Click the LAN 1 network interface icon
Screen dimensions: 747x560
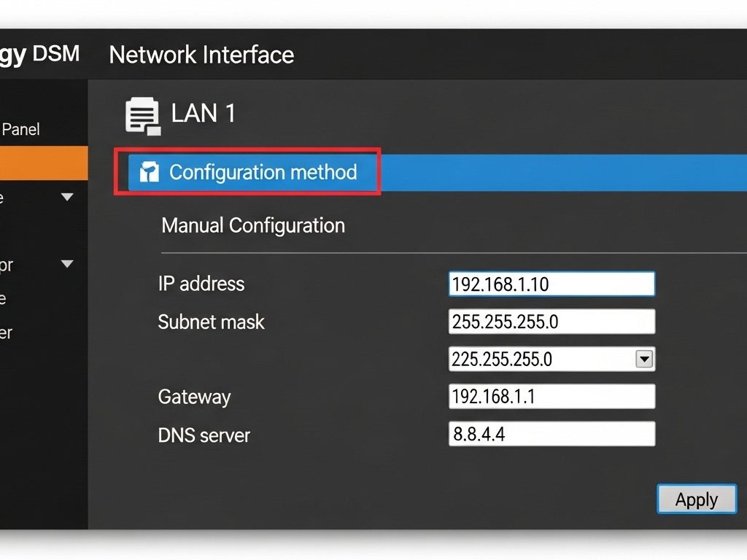click(x=143, y=116)
